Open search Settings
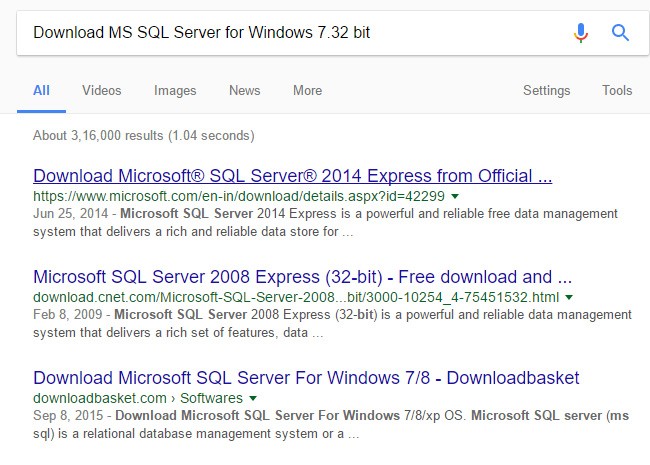Viewport: 650px width, 465px height. click(546, 90)
